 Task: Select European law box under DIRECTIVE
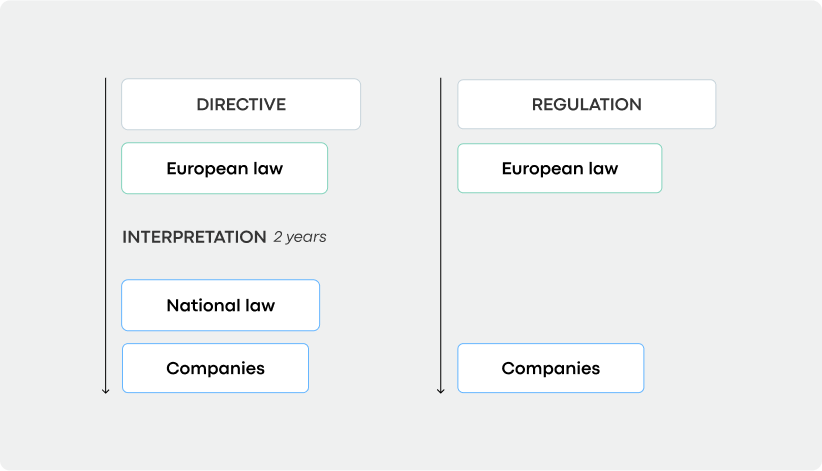pyautogui.click(x=224, y=168)
